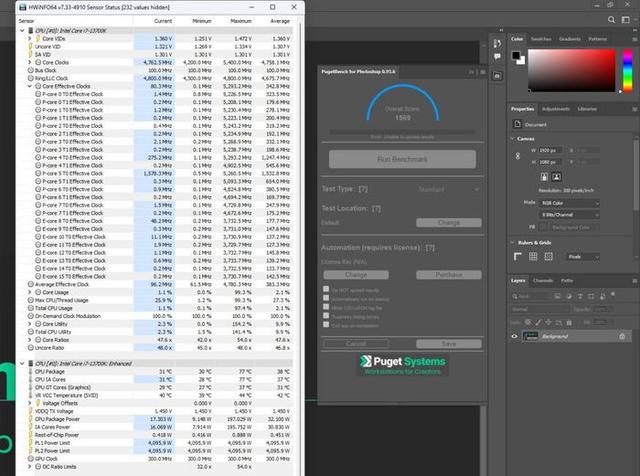Click lock image pixels brush icon
Viewport: 640px width, 476px height.
coord(538,323)
